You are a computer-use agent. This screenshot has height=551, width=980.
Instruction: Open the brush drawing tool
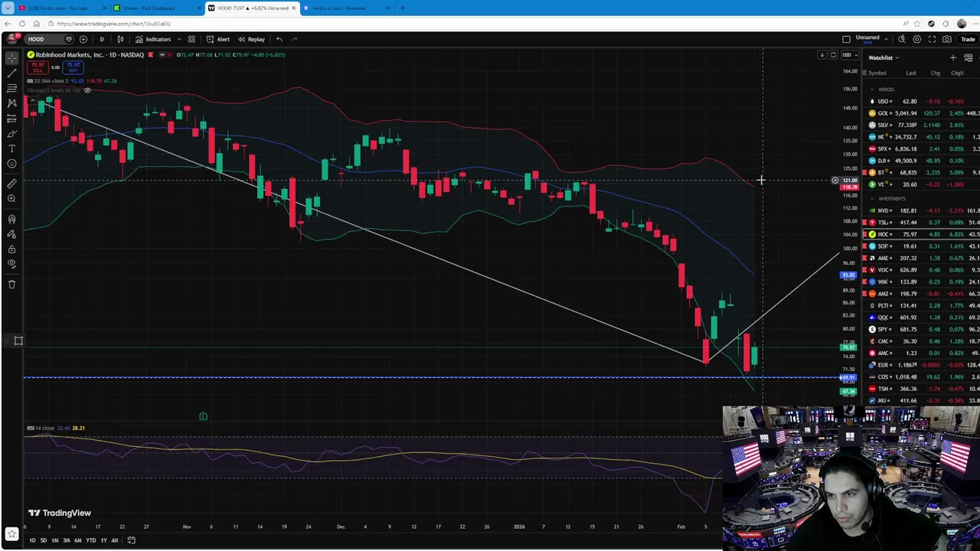[x=11, y=133]
